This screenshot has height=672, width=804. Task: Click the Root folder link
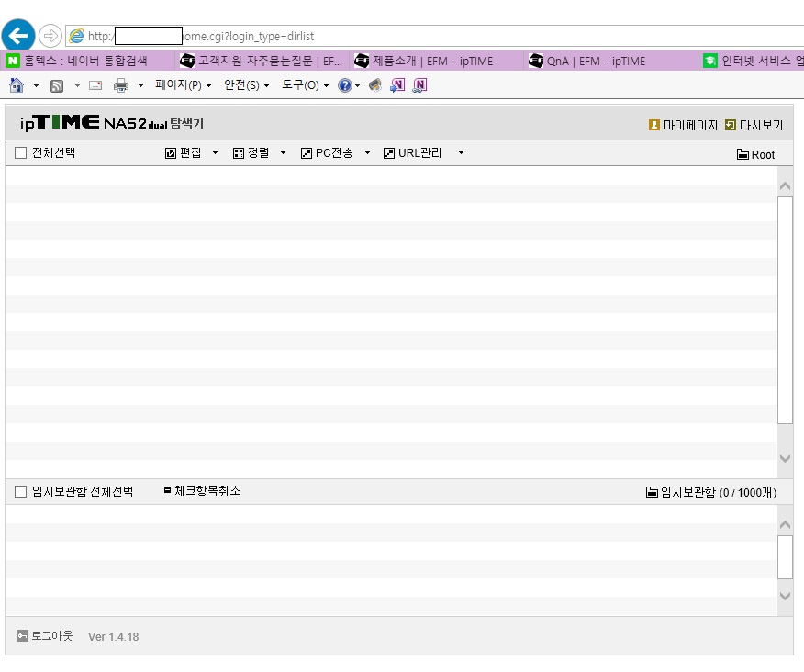click(755, 154)
